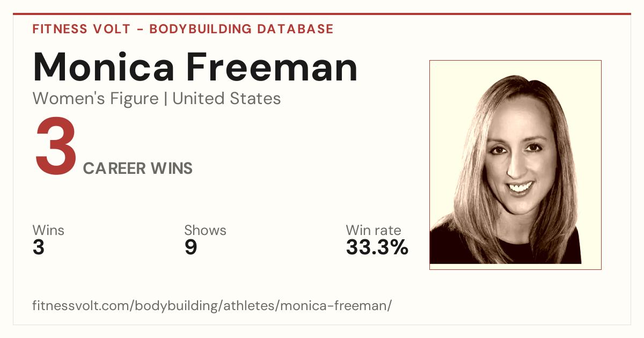Click the Win rate label
Viewport: 644px width, 338px height.
374,230
